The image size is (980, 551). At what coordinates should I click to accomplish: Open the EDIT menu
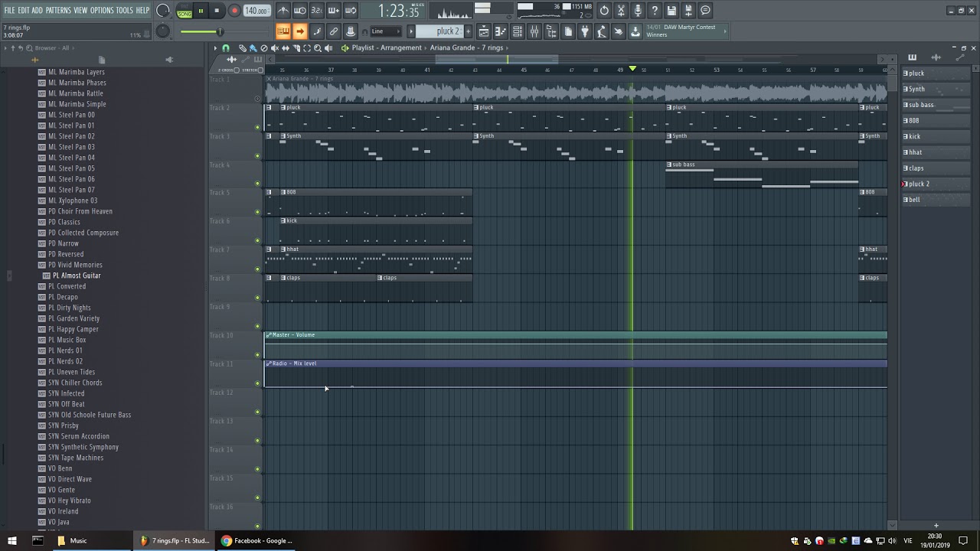[x=24, y=11]
